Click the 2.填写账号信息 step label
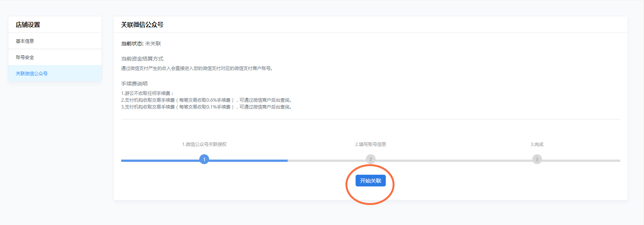The image size is (644, 225). pos(371,144)
